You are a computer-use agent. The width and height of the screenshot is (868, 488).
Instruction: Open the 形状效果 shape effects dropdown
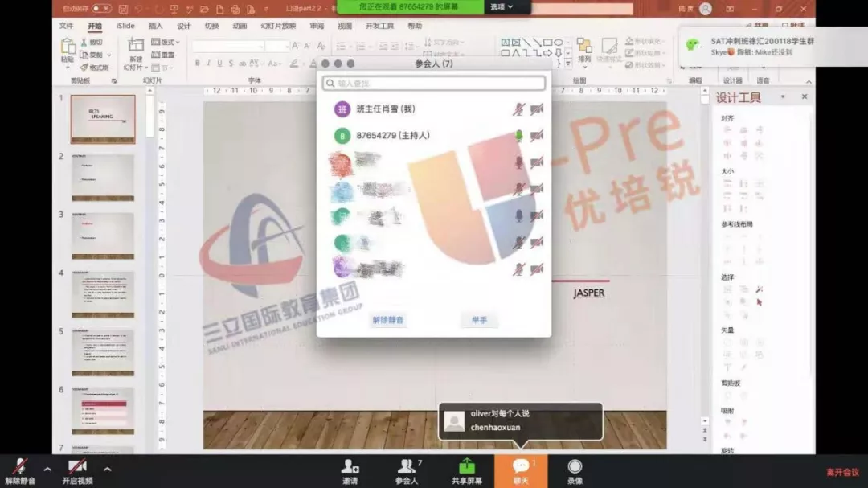645,65
